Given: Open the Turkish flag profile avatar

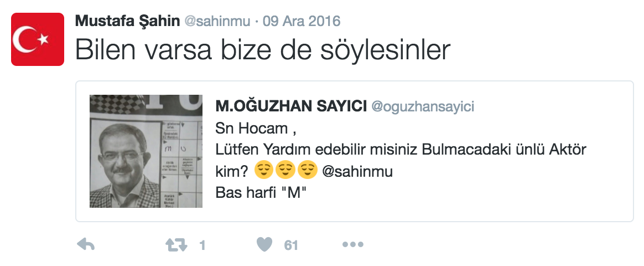Looking at the screenshot, I should (x=38, y=39).
